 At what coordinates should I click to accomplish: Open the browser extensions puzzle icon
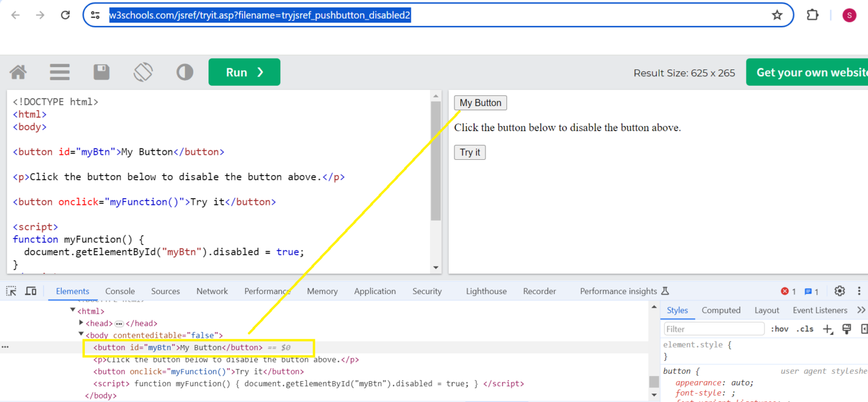click(x=813, y=15)
